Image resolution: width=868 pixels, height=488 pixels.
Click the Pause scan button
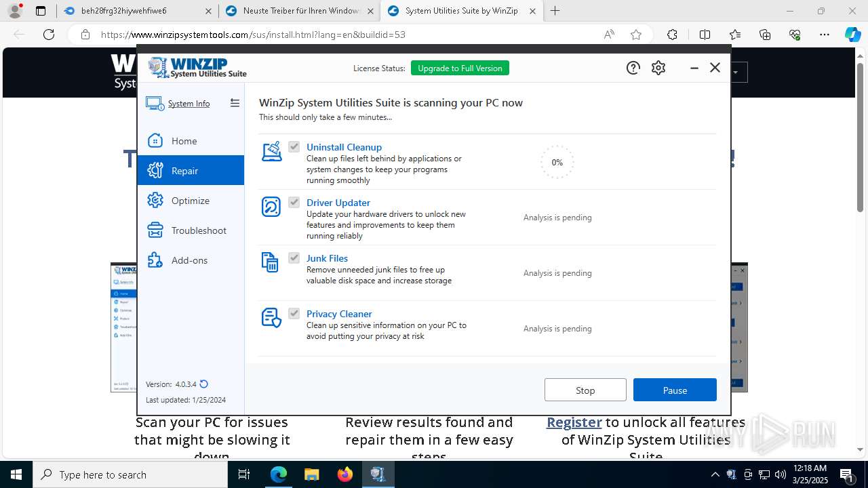[x=675, y=390]
